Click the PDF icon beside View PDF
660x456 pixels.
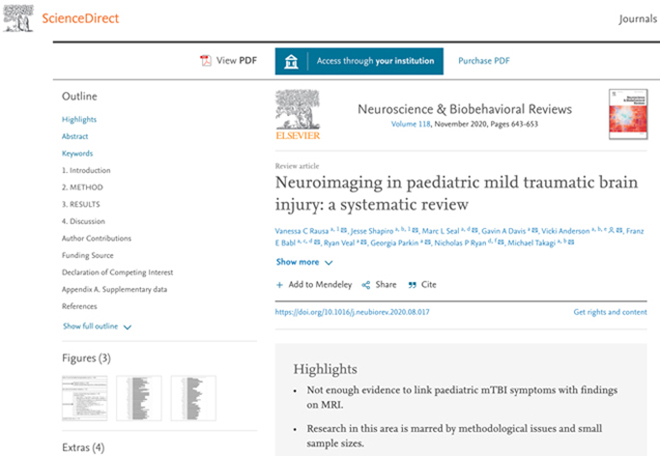pos(205,61)
